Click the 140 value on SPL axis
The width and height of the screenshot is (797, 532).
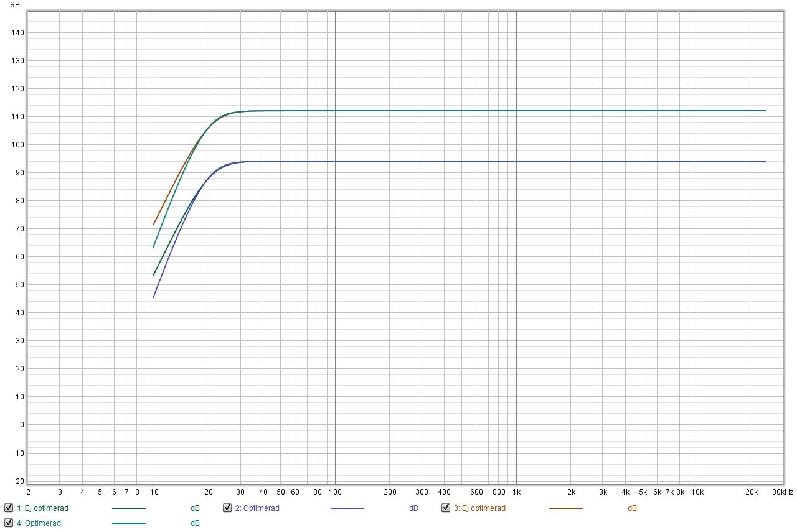[17, 33]
